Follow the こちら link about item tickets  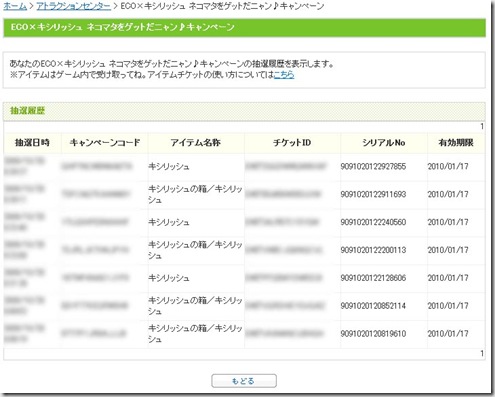(x=284, y=75)
